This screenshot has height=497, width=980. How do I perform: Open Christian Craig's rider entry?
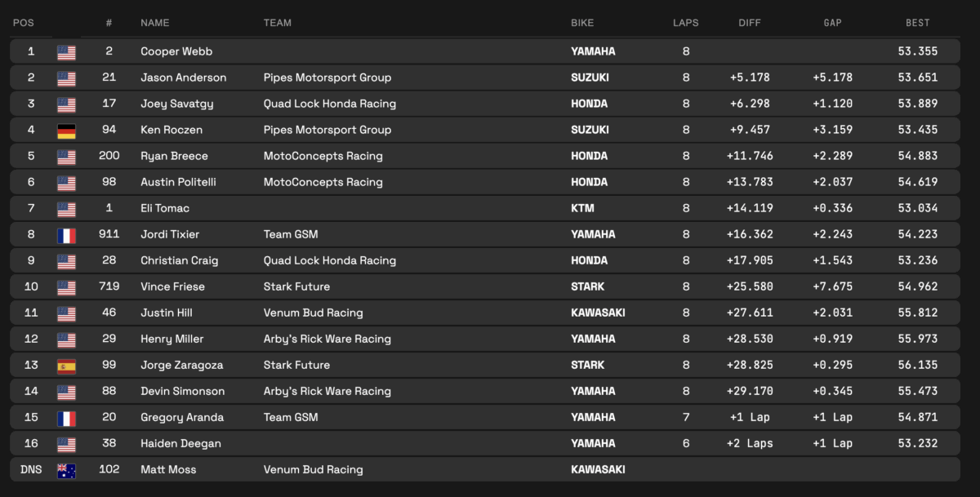point(179,260)
